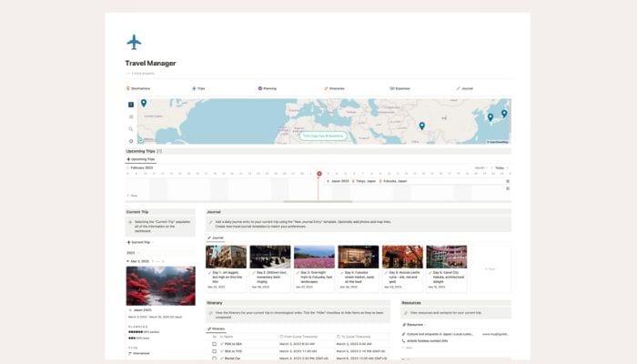
Task: Tick the checkbox for SEA to TYO row
Action: 214,351
